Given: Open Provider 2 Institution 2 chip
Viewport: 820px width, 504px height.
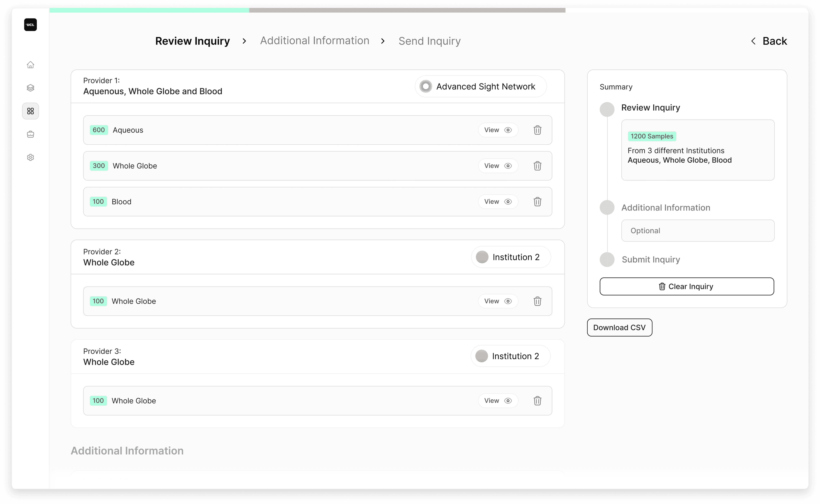Looking at the screenshot, I should [x=510, y=257].
